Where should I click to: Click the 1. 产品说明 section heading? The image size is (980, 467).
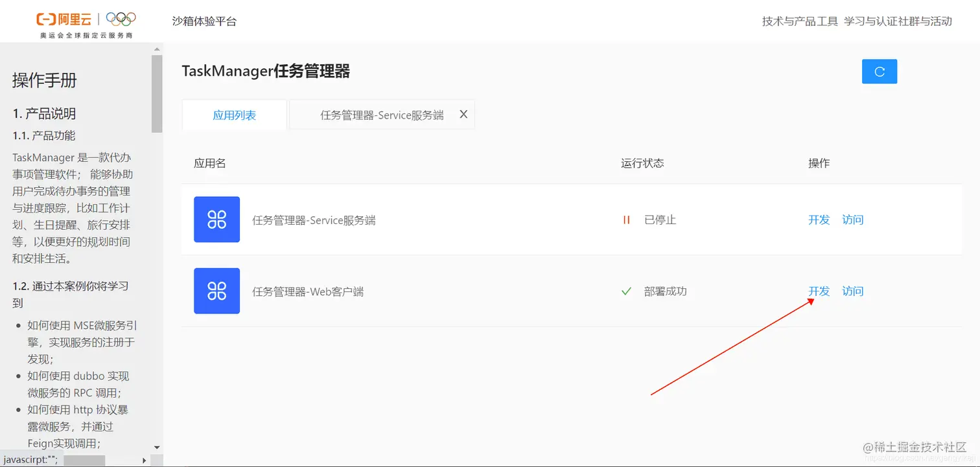(x=44, y=113)
